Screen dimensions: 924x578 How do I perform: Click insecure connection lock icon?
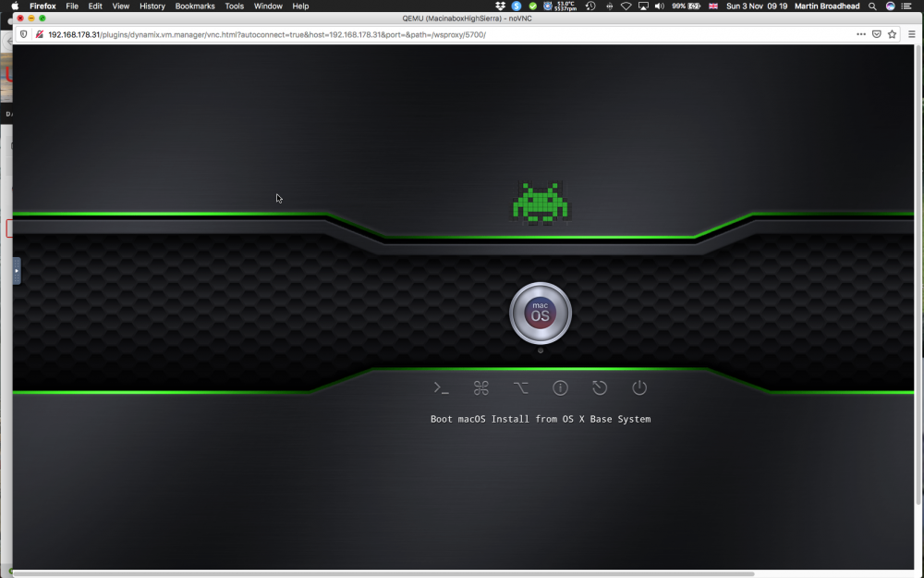coord(39,34)
